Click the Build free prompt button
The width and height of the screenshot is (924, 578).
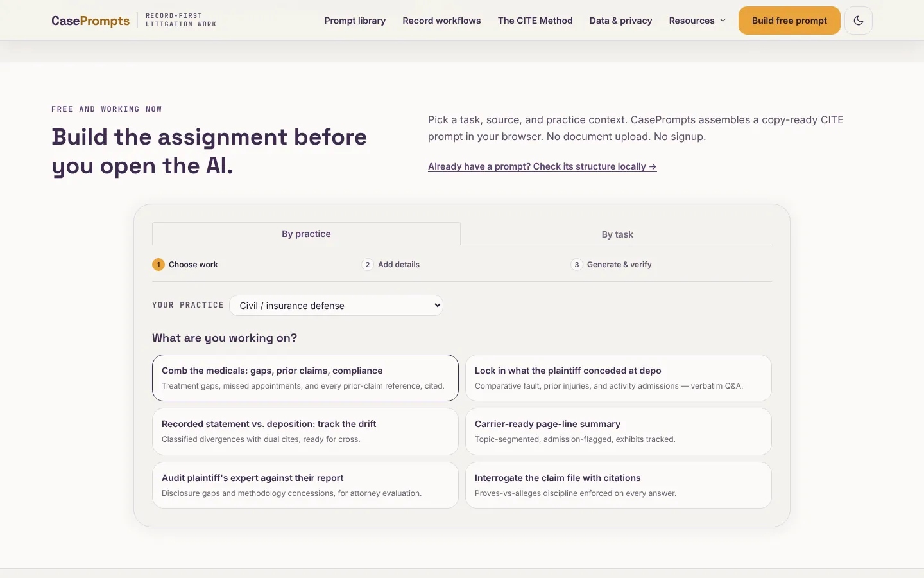click(789, 21)
